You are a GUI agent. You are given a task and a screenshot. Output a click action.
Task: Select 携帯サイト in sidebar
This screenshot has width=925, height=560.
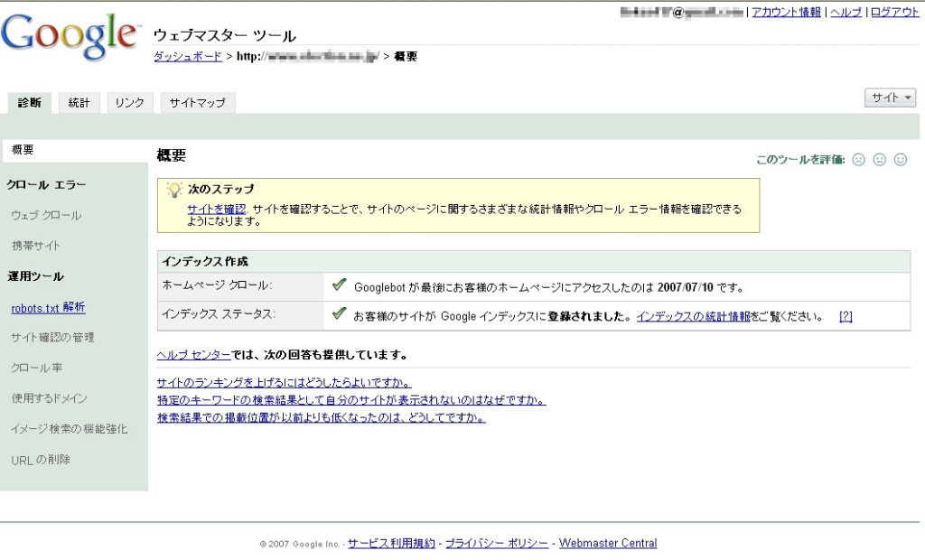tap(35, 246)
